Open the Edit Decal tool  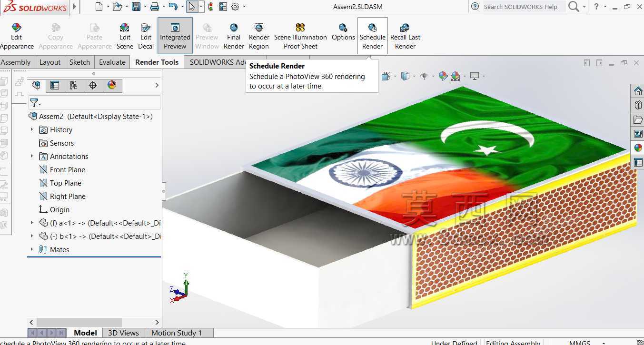[146, 36]
